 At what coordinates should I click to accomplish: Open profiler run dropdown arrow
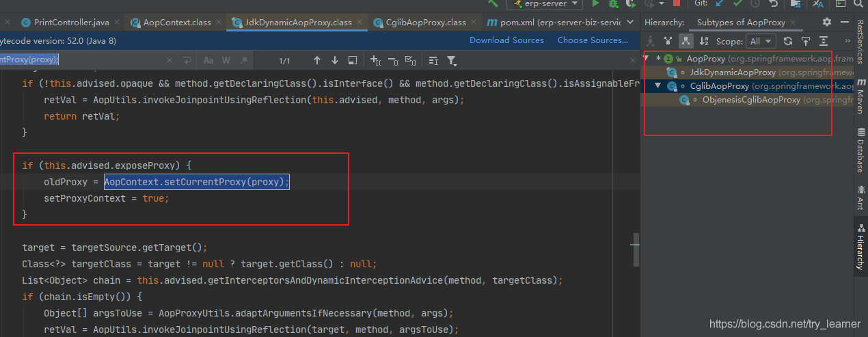point(662,4)
